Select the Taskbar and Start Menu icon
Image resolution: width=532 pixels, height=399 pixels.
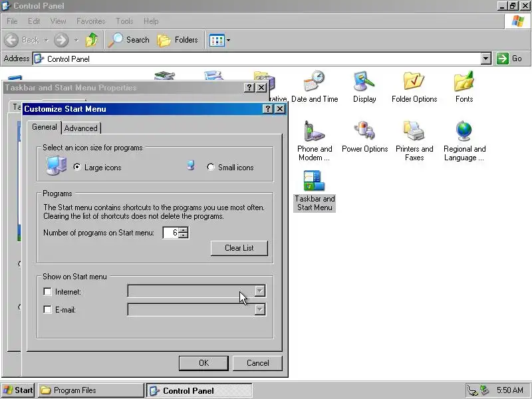click(x=314, y=191)
